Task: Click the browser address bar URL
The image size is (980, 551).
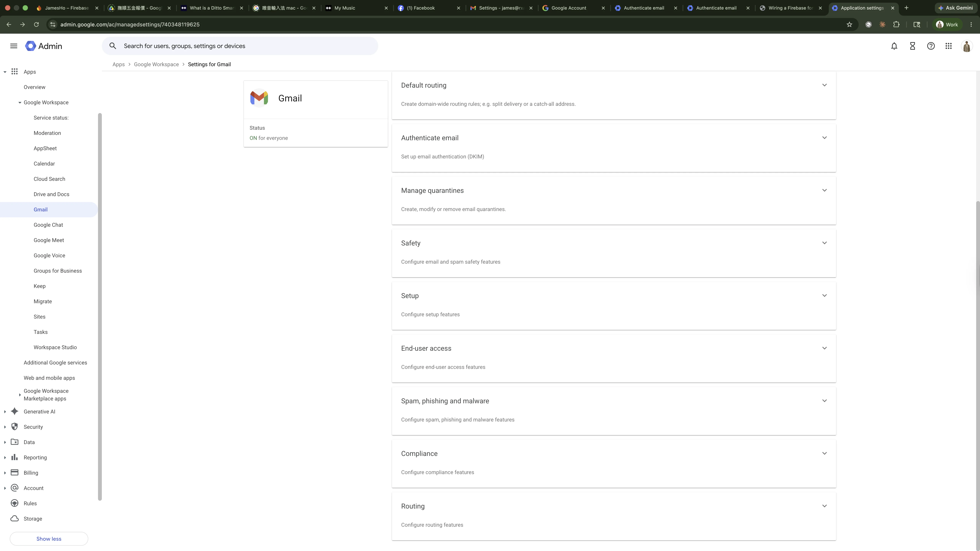Action: [130, 24]
